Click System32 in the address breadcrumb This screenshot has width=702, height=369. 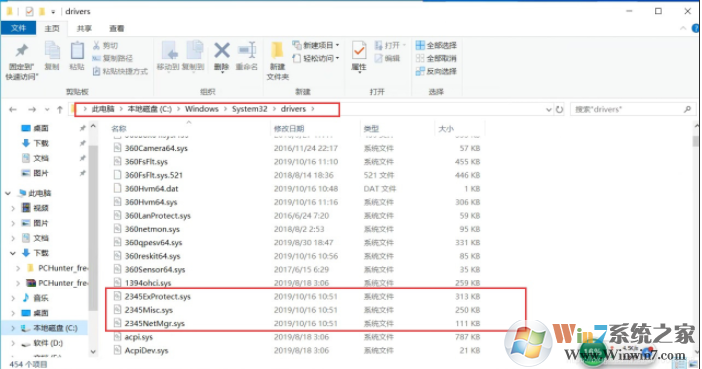[x=249, y=109]
